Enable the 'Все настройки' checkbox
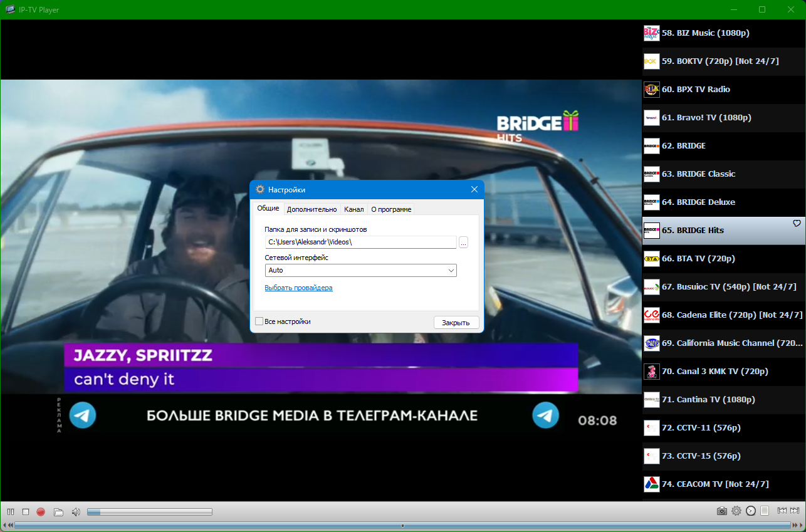The height and width of the screenshot is (532, 806). 259,321
